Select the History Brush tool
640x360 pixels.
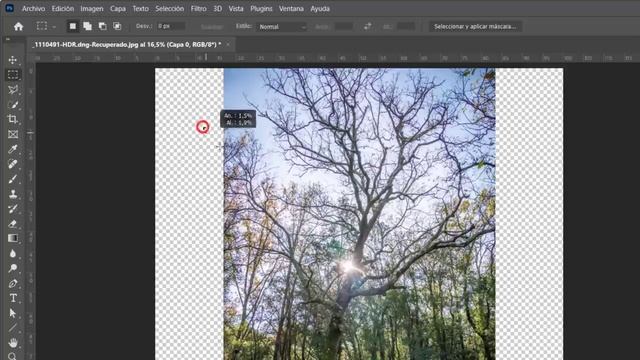pyautogui.click(x=13, y=209)
